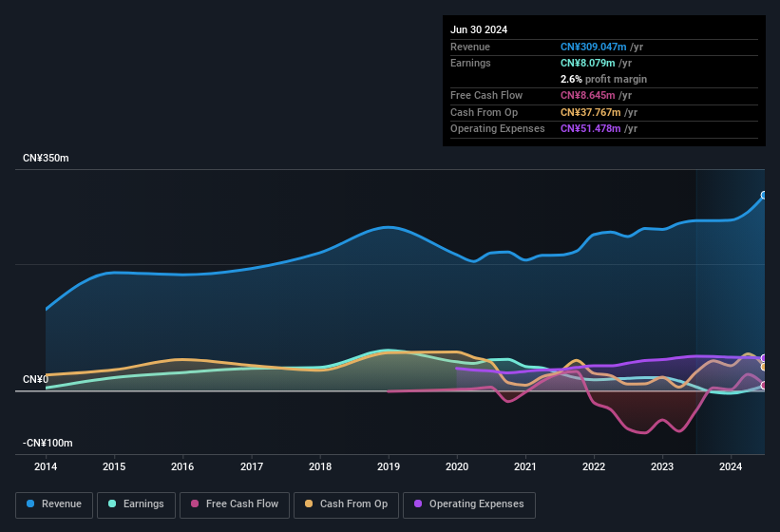This screenshot has height=532, width=780.
Task: Click the 2022 x-axis label
Action: pyautogui.click(x=594, y=466)
